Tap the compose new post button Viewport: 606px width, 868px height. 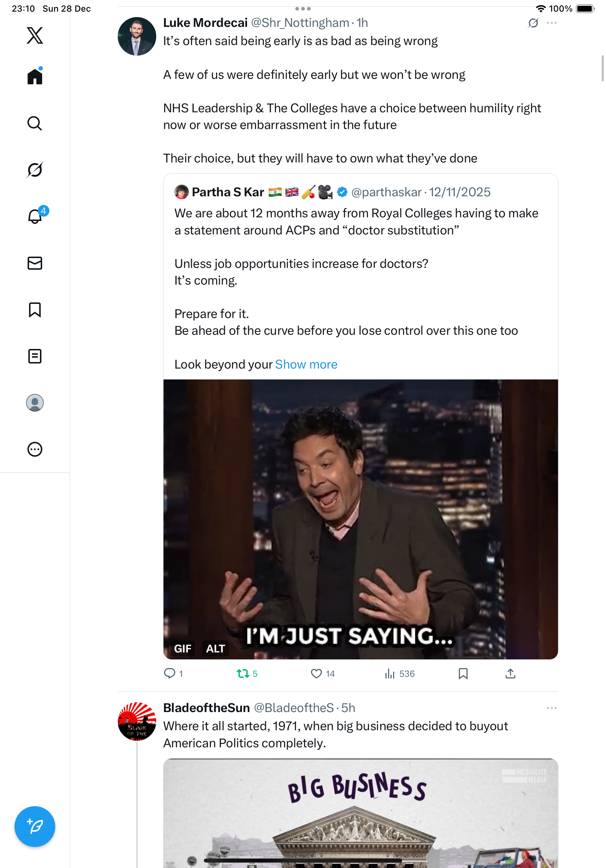[x=35, y=827]
